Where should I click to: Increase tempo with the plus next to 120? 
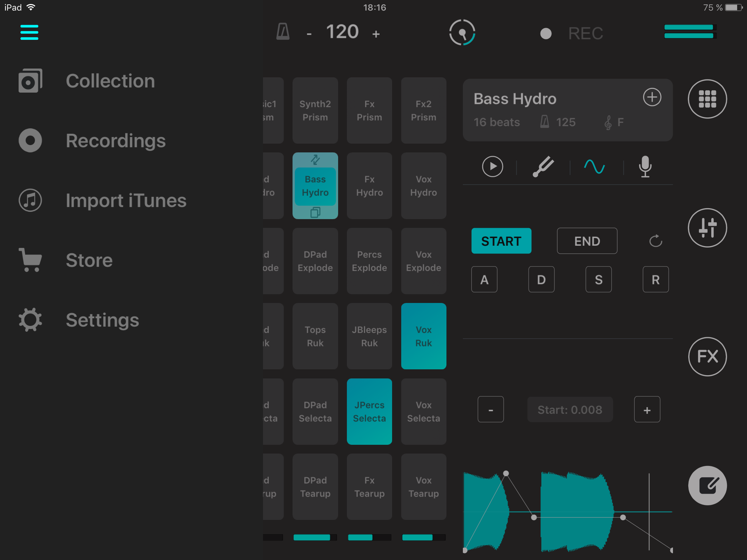(x=376, y=34)
